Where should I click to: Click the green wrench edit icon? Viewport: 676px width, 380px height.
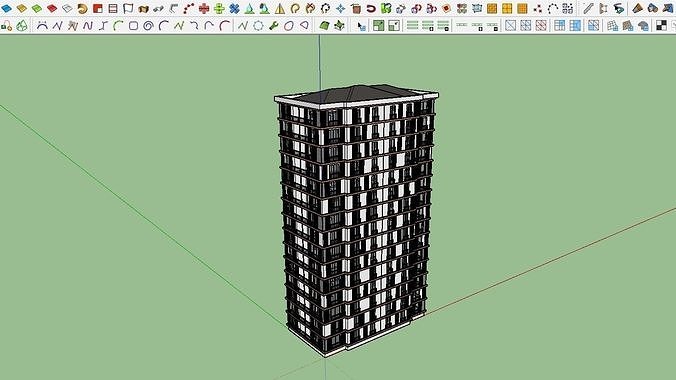coord(273,26)
